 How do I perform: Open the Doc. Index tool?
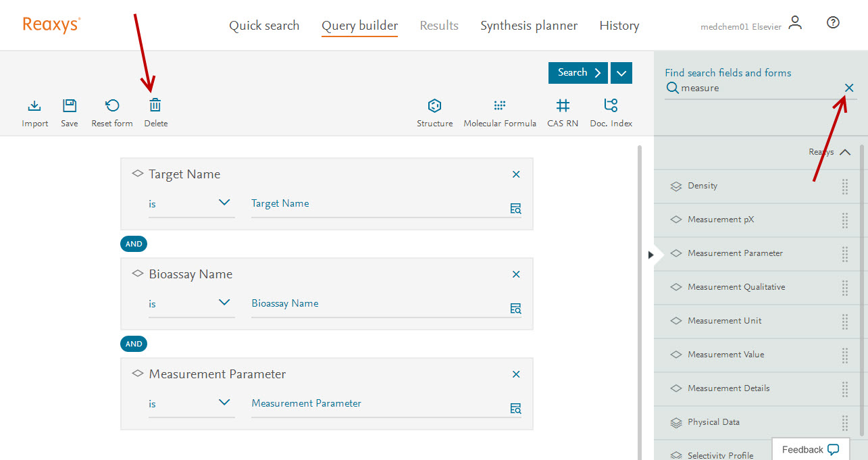(x=611, y=106)
